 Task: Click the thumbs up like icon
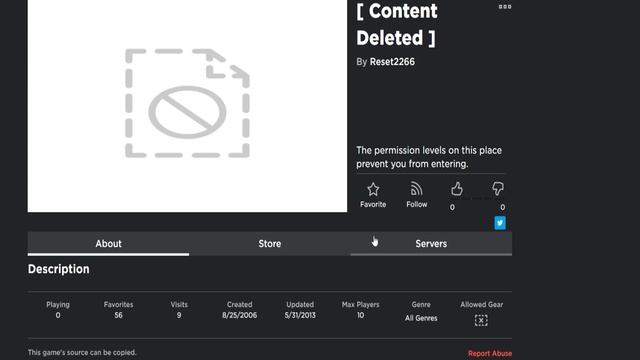pyautogui.click(x=457, y=189)
